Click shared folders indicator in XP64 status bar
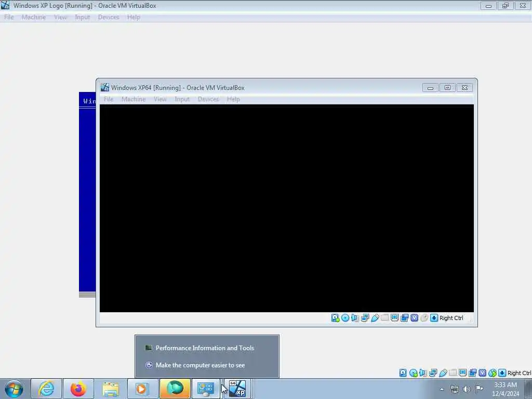Viewport: 532px width, 399px height. 384,318
